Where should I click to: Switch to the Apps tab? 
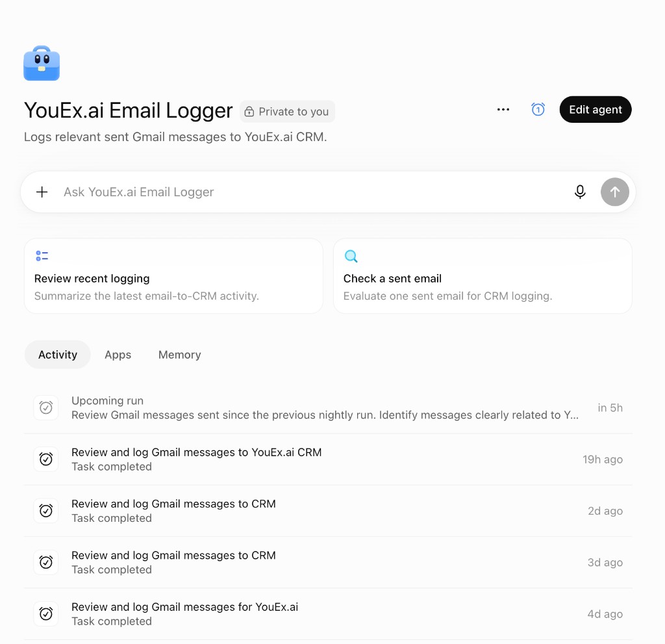118,354
